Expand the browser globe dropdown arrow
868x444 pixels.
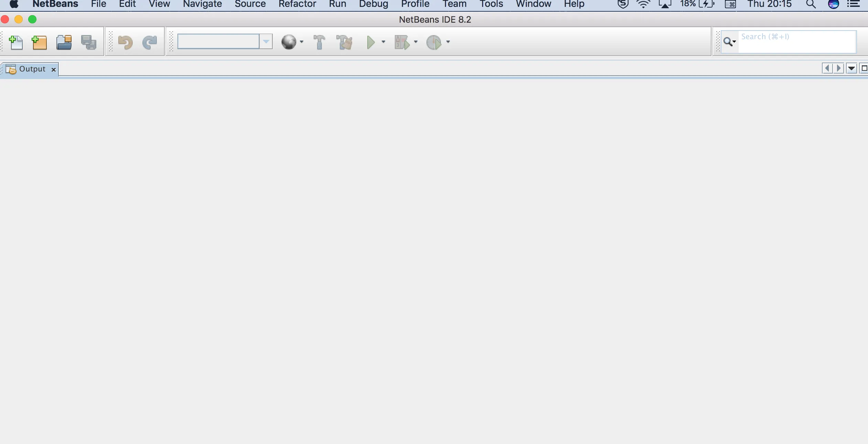tap(302, 42)
